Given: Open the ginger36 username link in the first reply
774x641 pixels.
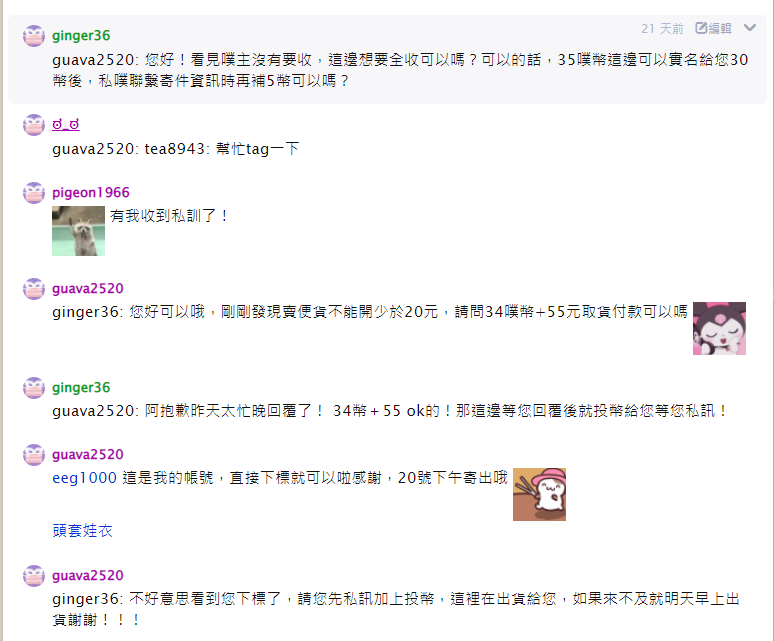Looking at the screenshot, I should [x=81, y=36].
